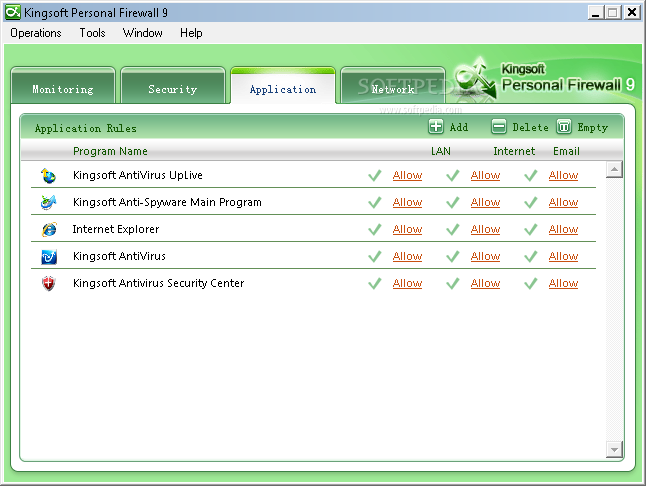Click the Delete rule minus icon

[499, 127]
